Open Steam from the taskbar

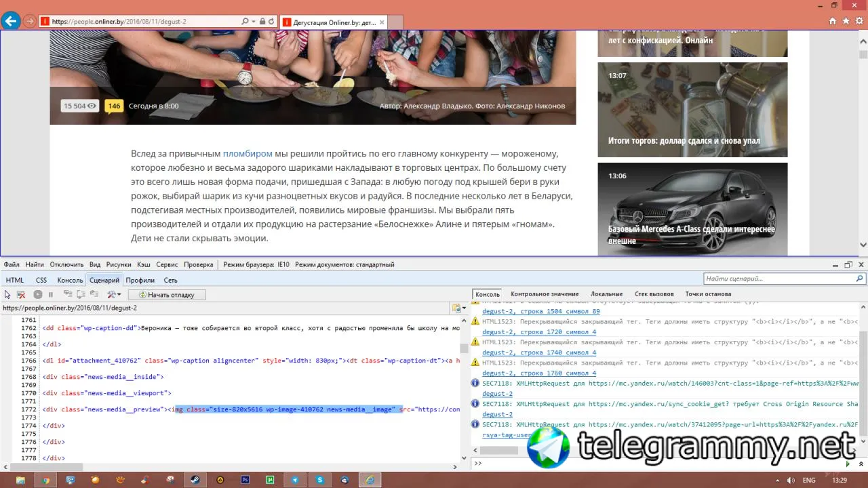coord(195,480)
